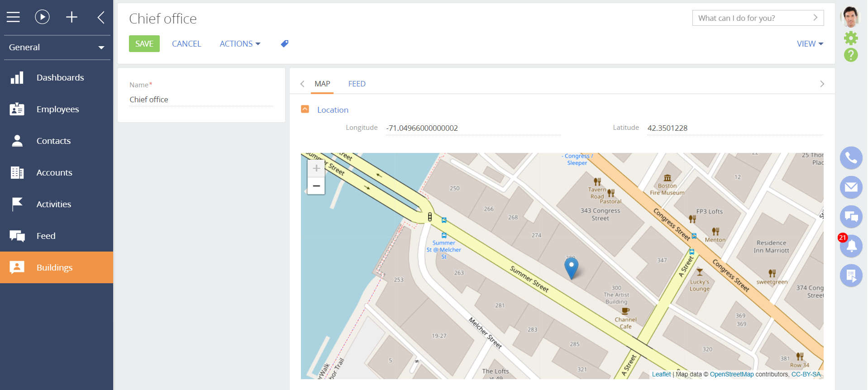Open the phone call panel
The image size is (868, 390).
pyautogui.click(x=851, y=158)
